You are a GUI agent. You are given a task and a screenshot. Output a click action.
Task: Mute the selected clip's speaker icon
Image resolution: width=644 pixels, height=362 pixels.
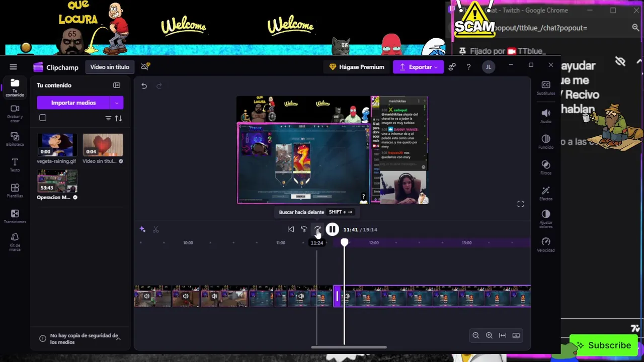347,296
